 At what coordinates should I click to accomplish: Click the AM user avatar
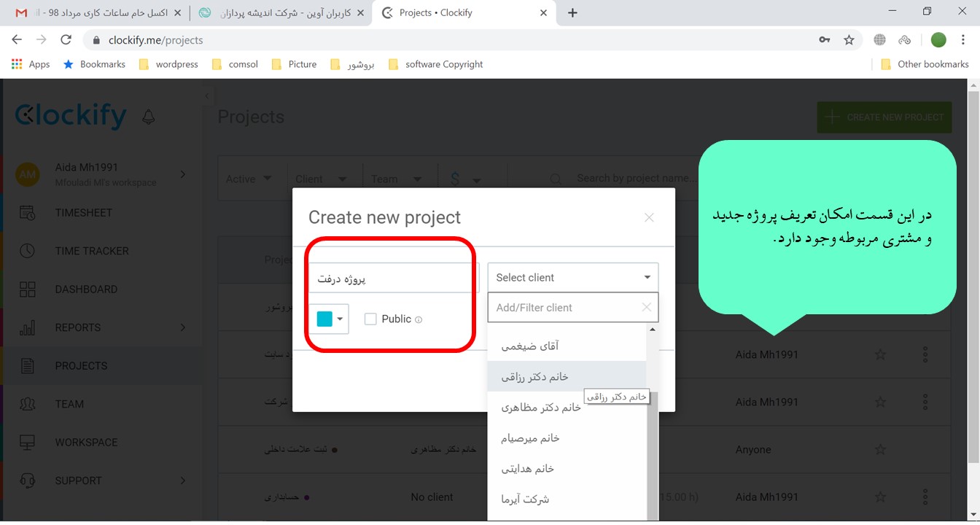(28, 175)
